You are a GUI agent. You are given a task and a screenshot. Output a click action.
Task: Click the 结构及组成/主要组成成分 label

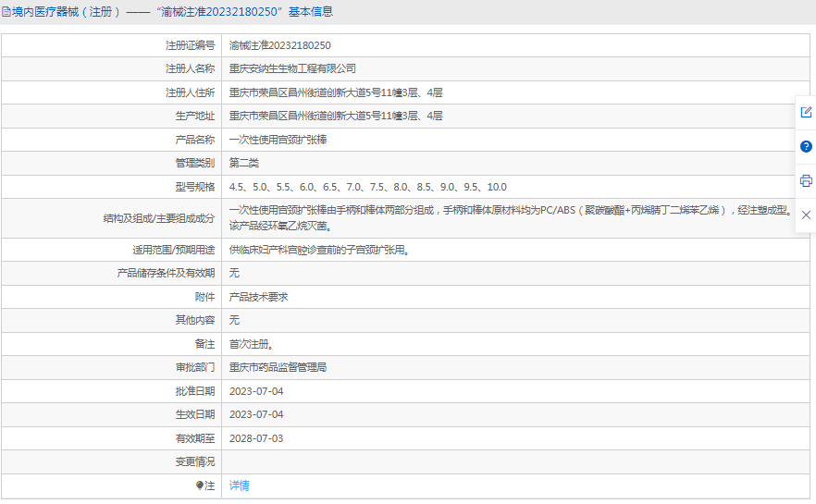pyautogui.click(x=159, y=218)
